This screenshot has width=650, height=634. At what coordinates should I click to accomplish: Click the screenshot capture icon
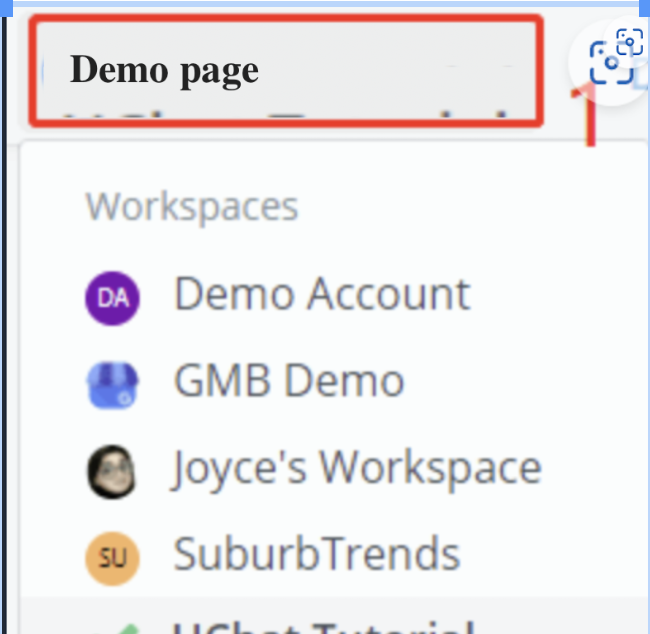pos(611,63)
